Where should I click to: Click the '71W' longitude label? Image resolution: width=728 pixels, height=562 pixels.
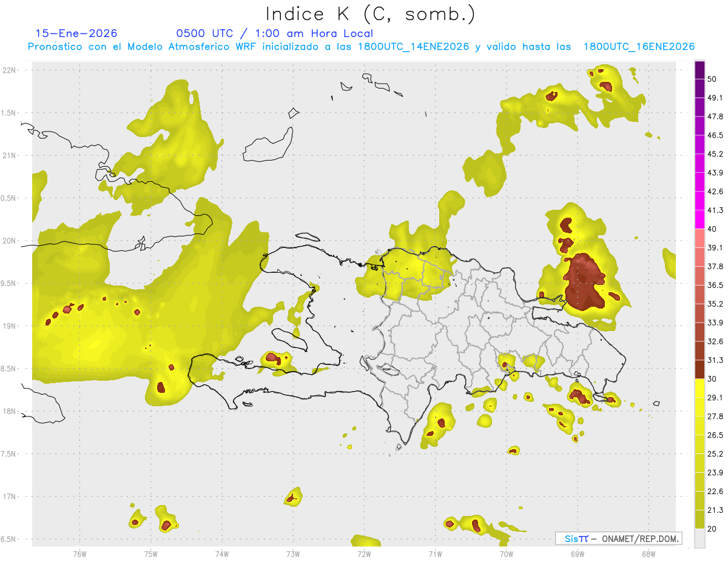click(x=435, y=554)
